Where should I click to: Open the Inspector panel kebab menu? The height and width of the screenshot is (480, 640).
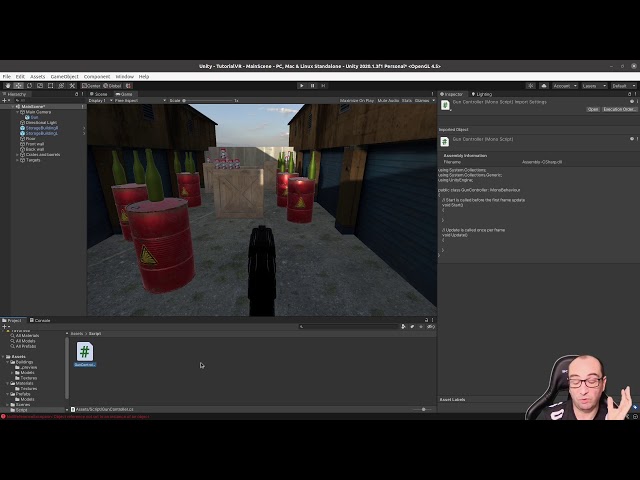[636, 94]
